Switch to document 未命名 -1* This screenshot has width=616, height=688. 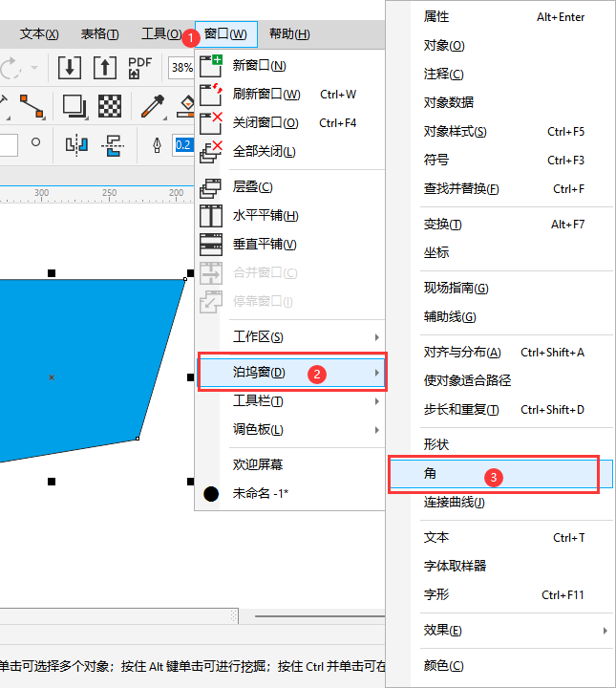290,494
